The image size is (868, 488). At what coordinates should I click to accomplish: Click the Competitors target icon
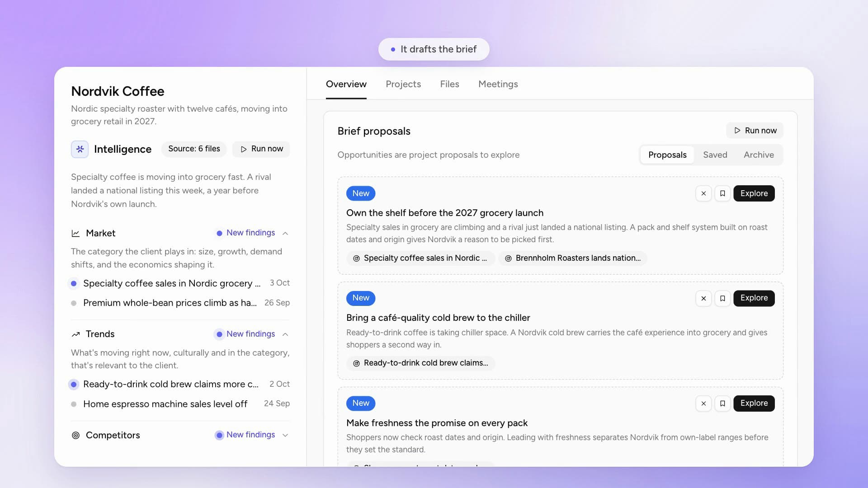[75, 435]
